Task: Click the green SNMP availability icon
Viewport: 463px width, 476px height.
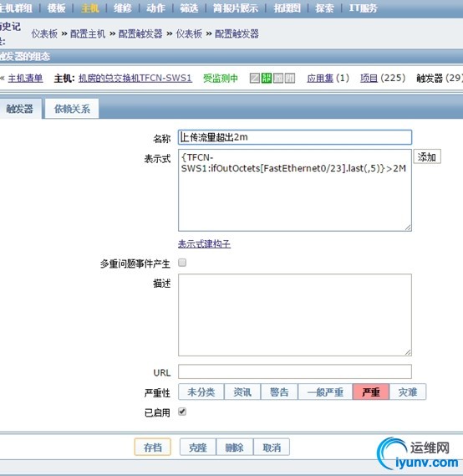Action: (267, 79)
